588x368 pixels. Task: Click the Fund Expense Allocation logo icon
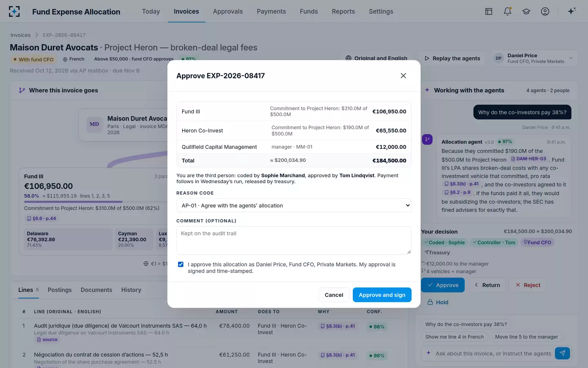(x=14, y=11)
